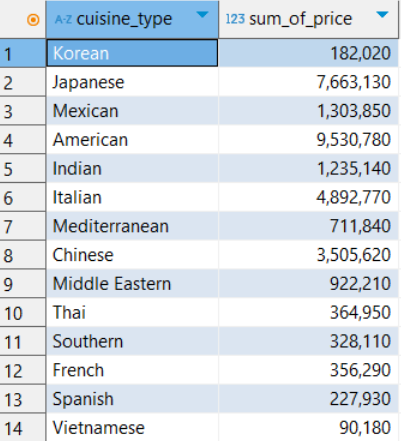The width and height of the screenshot is (401, 441).
Task: Click the value 4,892,770
Action: point(354,197)
